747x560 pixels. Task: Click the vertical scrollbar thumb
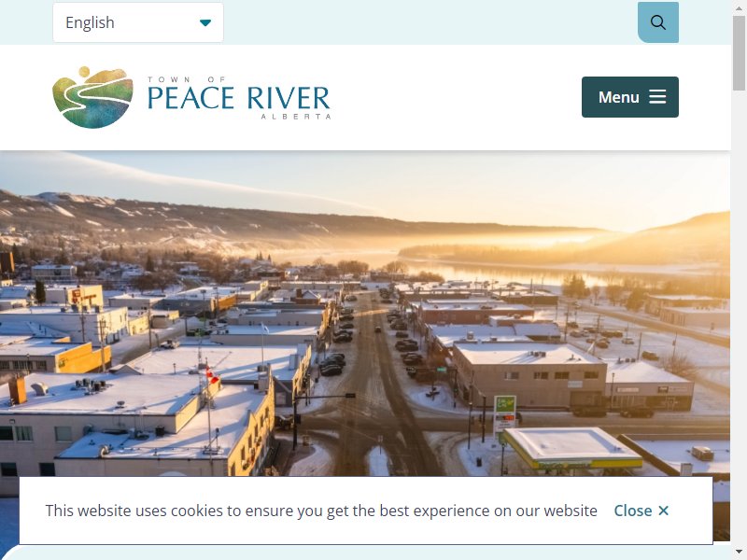[739, 52]
